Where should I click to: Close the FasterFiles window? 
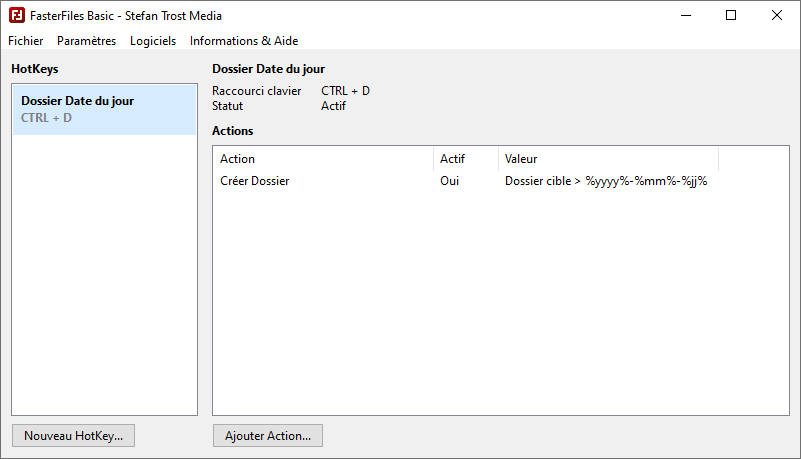(x=777, y=16)
